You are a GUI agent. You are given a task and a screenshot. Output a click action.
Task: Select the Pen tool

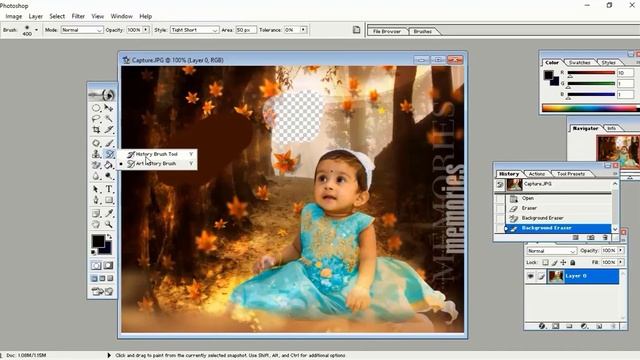(96, 200)
